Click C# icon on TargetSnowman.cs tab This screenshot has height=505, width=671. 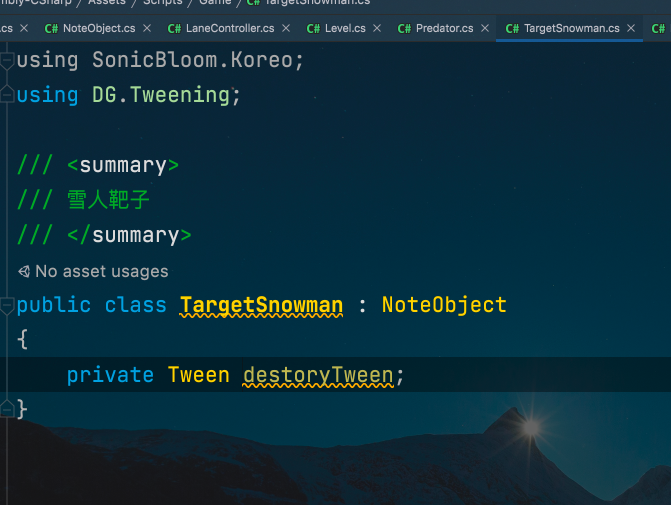pyautogui.click(x=512, y=29)
